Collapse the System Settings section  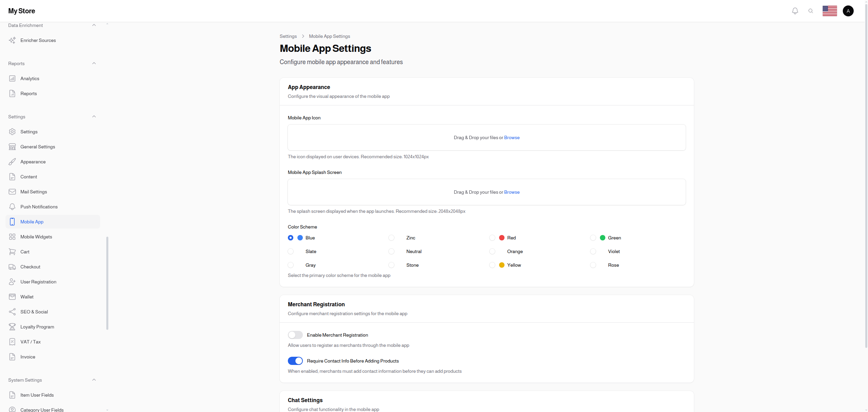coord(94,380)
